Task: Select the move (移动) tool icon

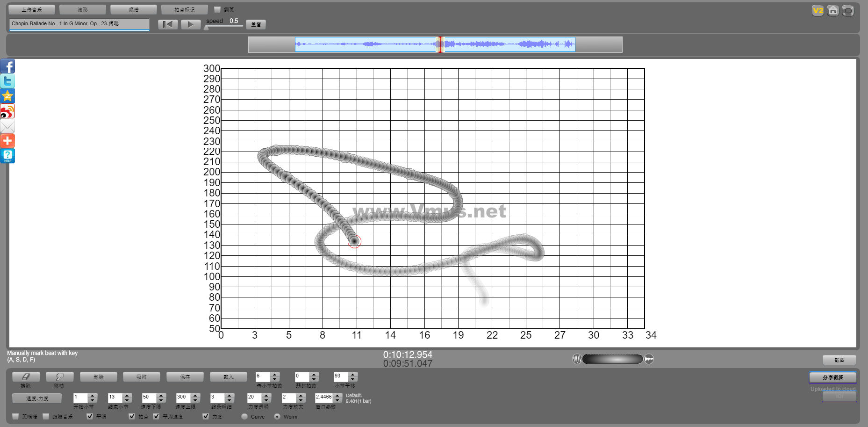Action: point(59,377)
